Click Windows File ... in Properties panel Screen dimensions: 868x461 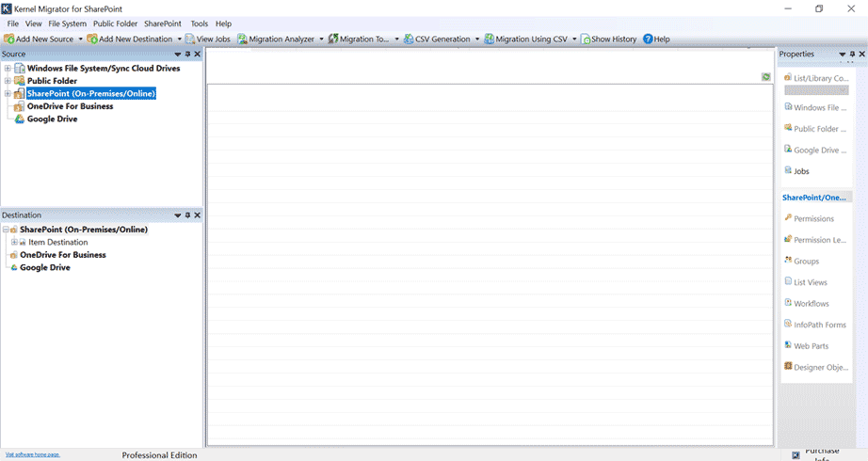click(x=815, y=107)
